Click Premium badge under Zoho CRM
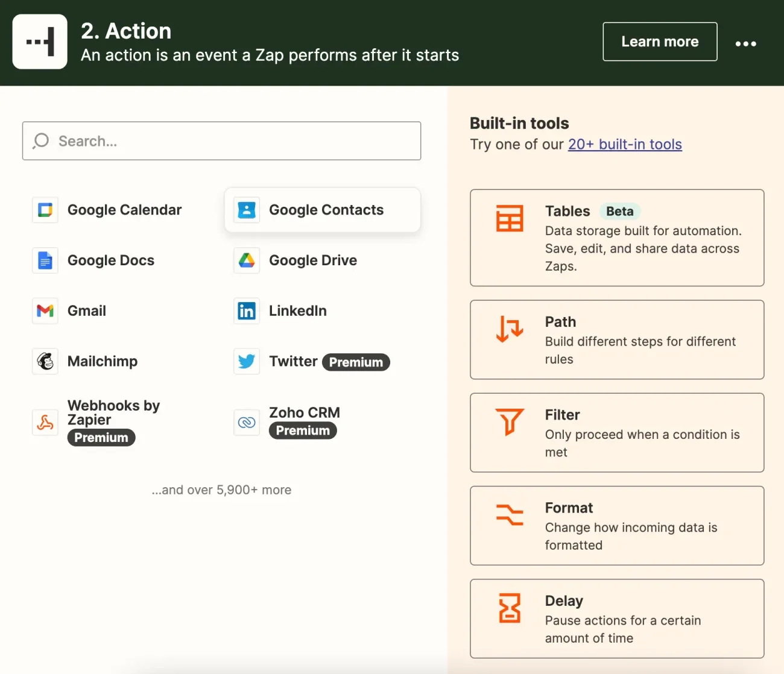The width and height of the screenshot is (784, 674). click(303, 430)
